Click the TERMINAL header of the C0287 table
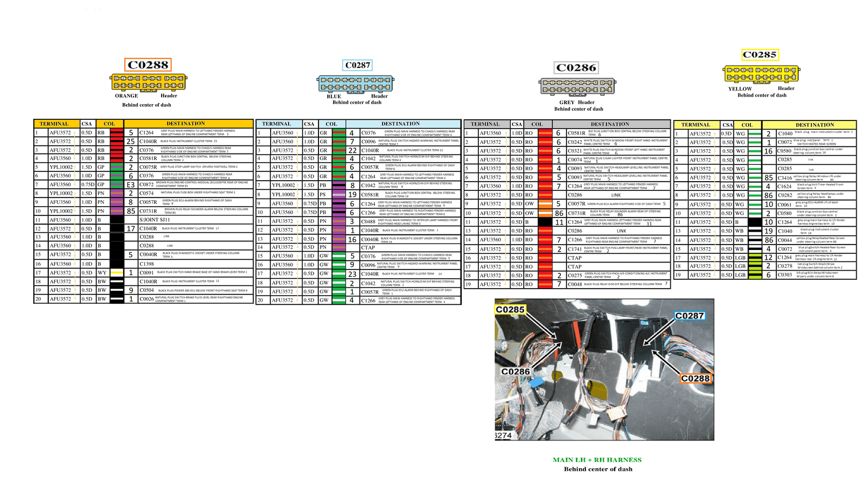The image size is (868, 499). (277, 124)
